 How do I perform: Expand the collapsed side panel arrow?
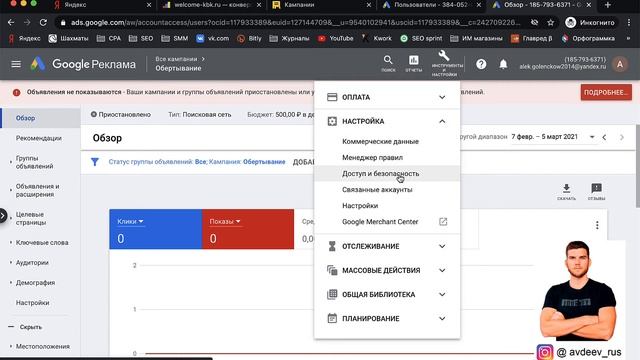(3, 216)
